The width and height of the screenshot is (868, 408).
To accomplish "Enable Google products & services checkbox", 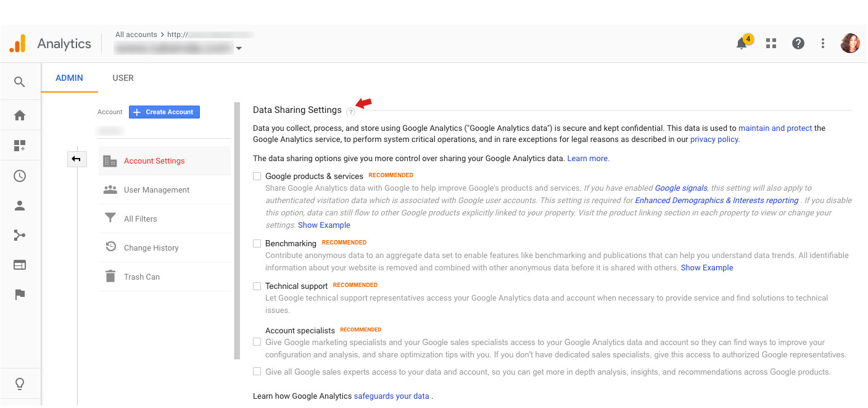I will (x=257, y=177).
